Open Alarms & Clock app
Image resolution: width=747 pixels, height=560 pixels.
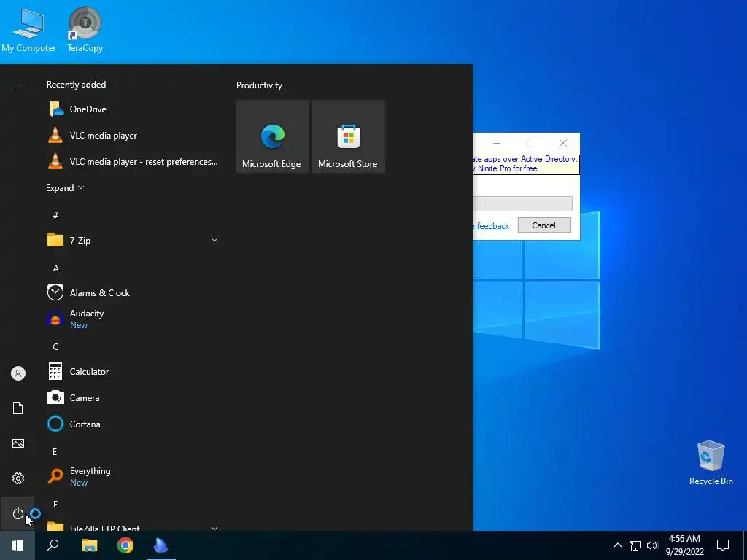click(x=133, y=293)
